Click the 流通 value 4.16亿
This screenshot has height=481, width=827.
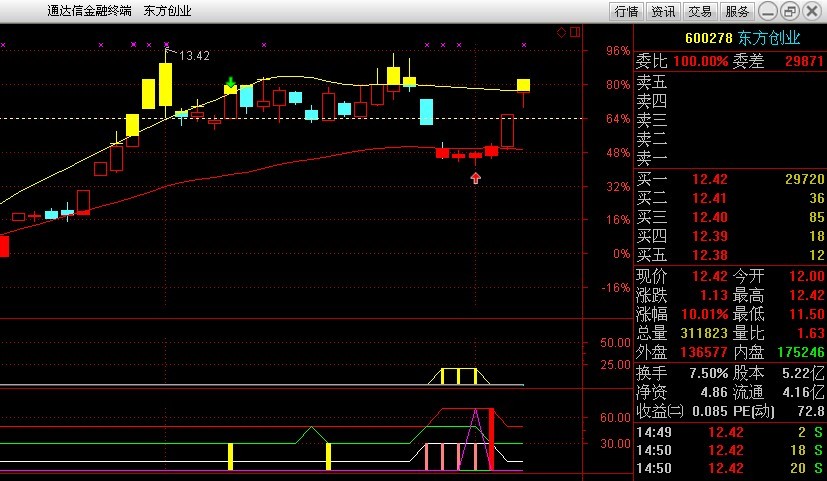tap(803, 392)
